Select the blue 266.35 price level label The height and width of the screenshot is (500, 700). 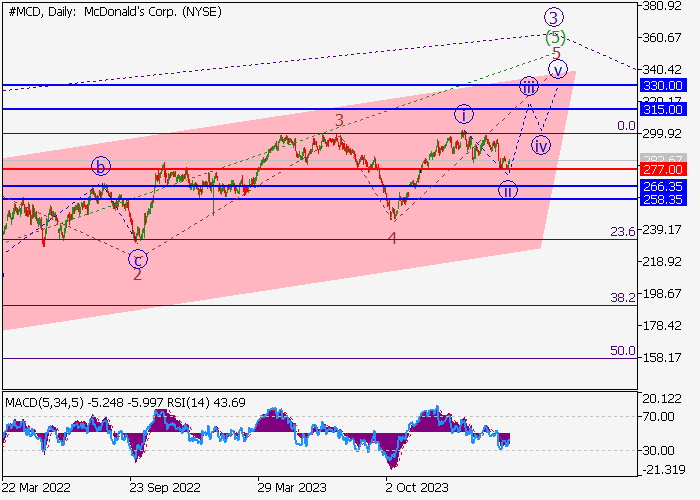point(663,186)
